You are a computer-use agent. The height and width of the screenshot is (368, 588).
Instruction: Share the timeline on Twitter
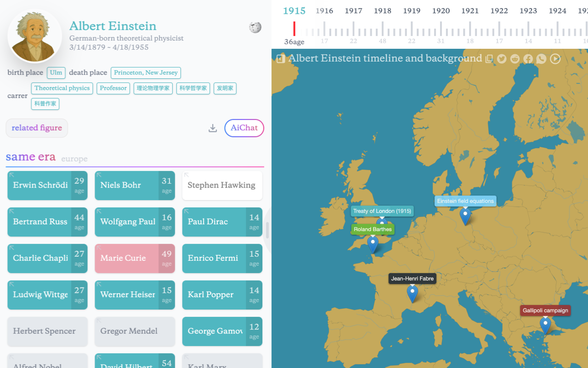point(501,58)
